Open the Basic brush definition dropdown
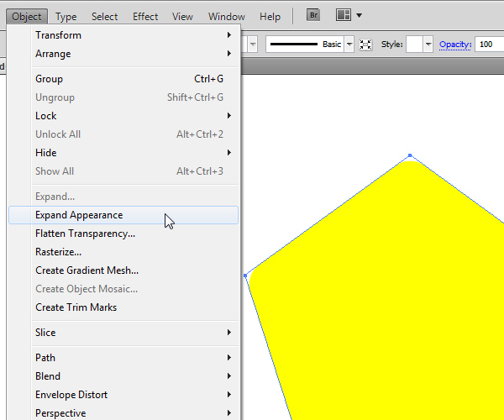Viewport: 504px width, 420px height. (x=349, y=45)
